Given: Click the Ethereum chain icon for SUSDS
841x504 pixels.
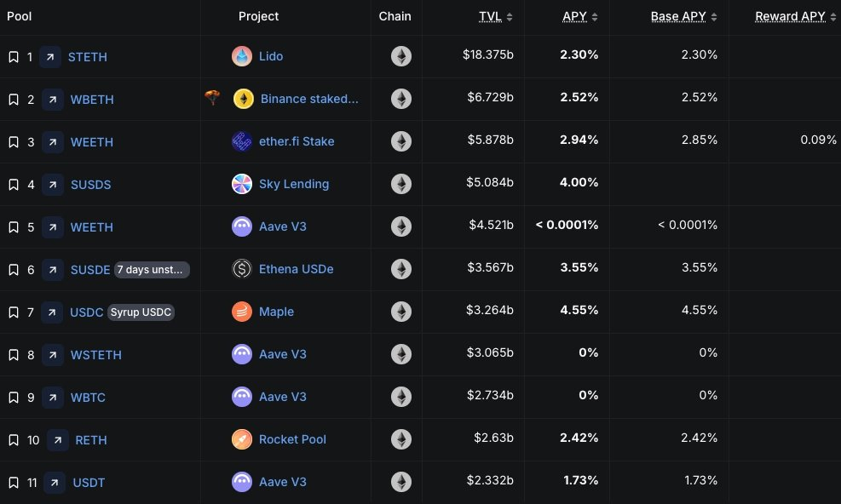Looking at the screenshot, I should click(x=400, y=184).
